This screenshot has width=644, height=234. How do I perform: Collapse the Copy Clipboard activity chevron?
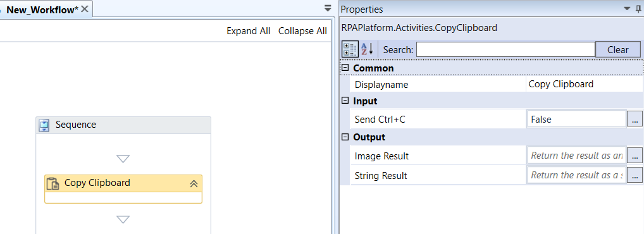pyautogui.click(x=194, y=184)
